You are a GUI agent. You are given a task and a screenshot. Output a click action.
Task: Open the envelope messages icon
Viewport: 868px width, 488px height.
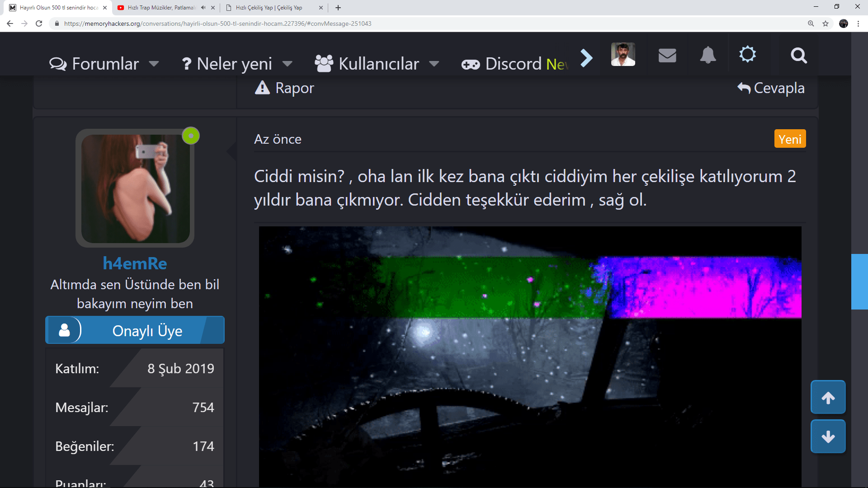pyautogui.click(x=667, y=55)
